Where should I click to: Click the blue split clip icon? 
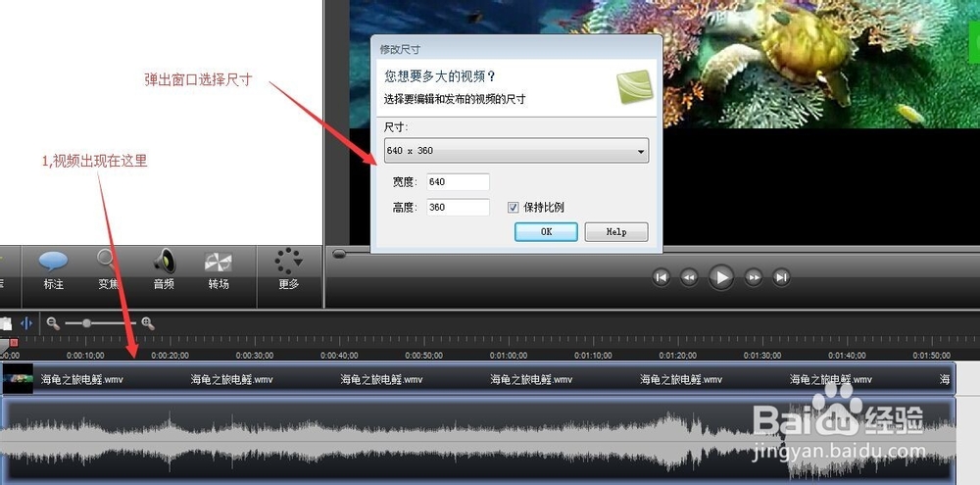[26, 323]
